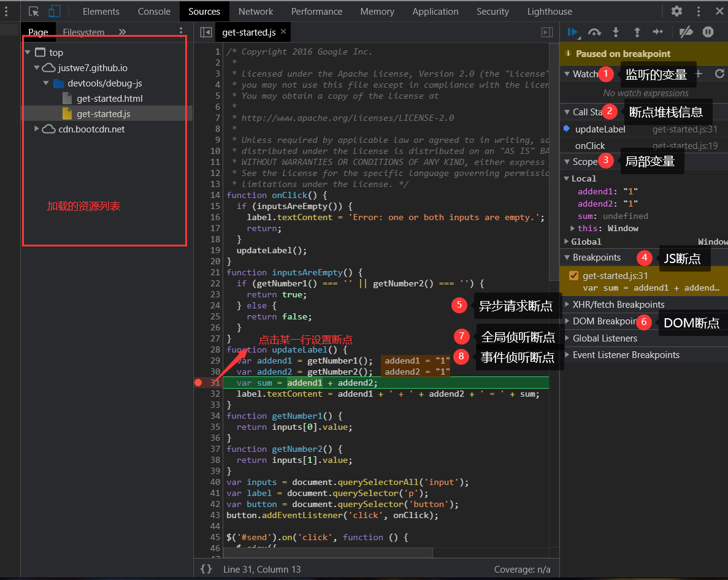Step over next function call
Screen dimensions: 728x580
coord(594,32)
